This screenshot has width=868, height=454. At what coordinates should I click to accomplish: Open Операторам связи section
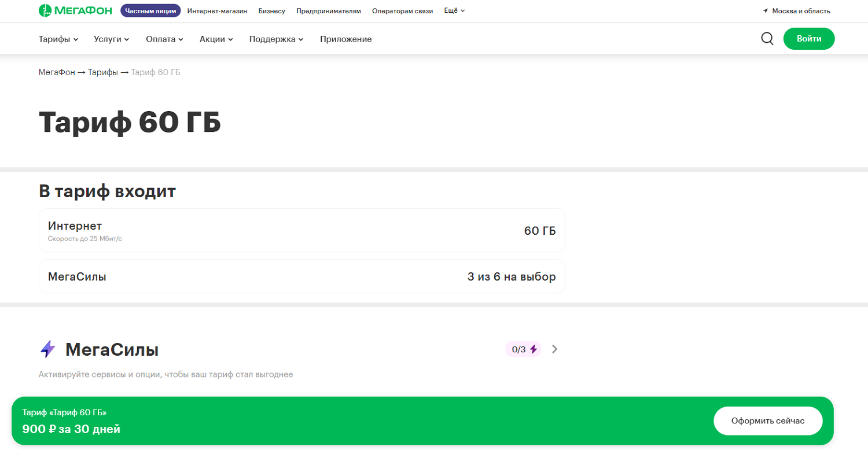point(402,11)
